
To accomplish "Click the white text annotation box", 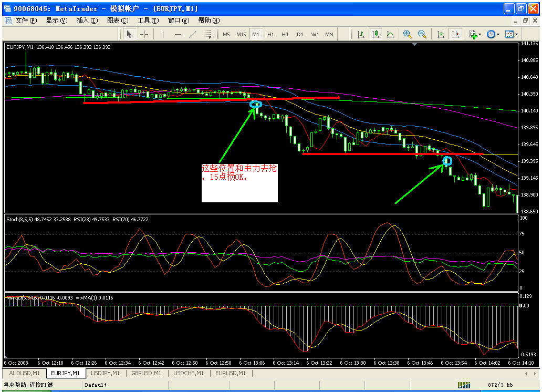I will 239,183.
